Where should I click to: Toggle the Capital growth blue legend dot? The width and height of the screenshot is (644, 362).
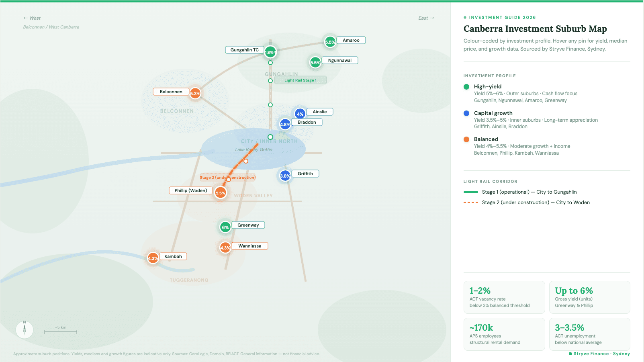point(466,113)
